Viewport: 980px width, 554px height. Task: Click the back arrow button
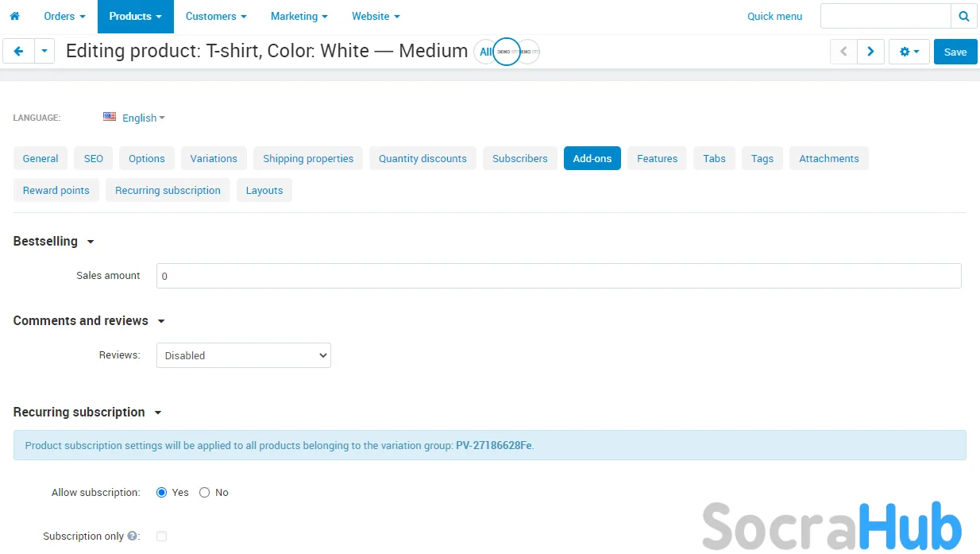point(18,52)
